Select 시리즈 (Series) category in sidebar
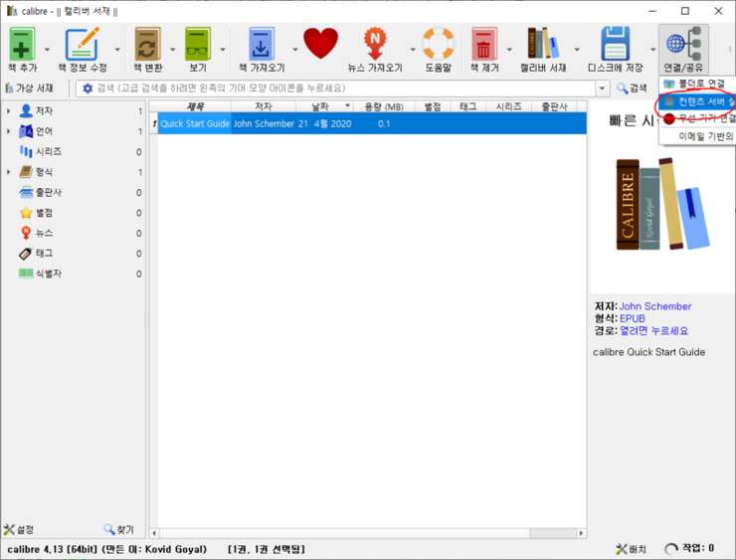The width and height of the screenshot is (736, 560). tap(49, 151)
